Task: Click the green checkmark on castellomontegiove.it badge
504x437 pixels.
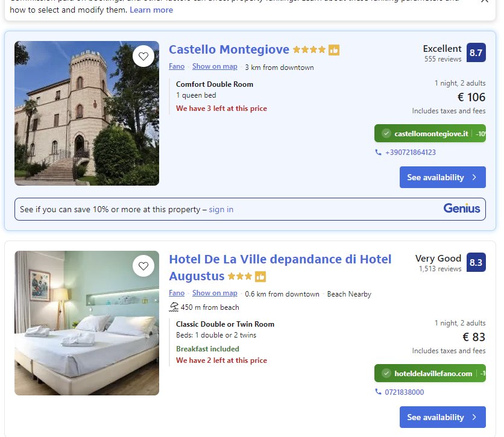Action: coord(386,133)
